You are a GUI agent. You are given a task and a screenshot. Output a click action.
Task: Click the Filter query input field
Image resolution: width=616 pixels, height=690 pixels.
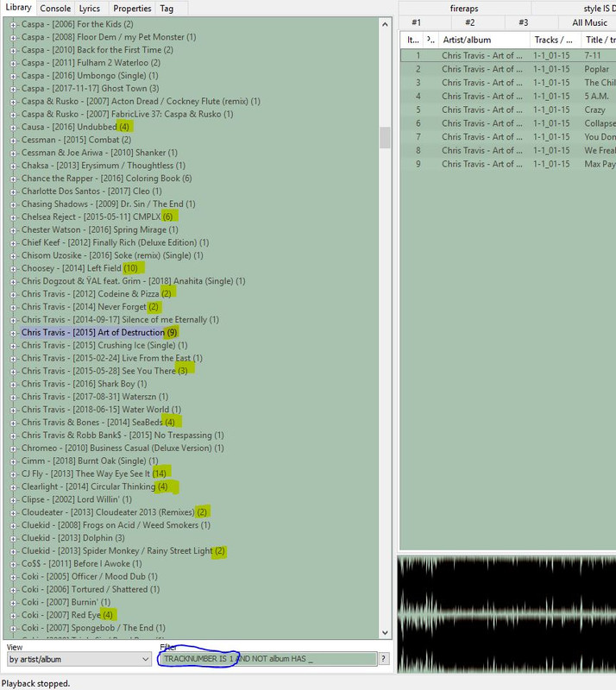[x=267, y=659]
